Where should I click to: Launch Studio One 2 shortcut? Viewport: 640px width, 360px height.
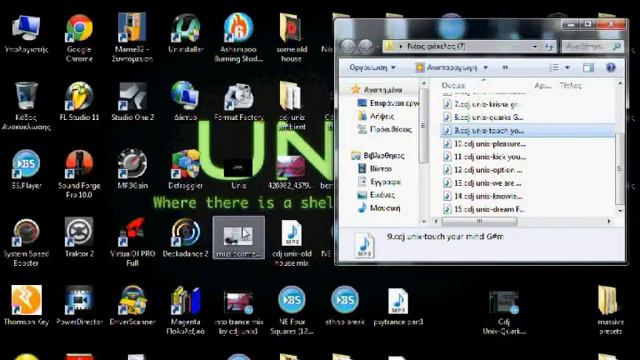point(132,102)
